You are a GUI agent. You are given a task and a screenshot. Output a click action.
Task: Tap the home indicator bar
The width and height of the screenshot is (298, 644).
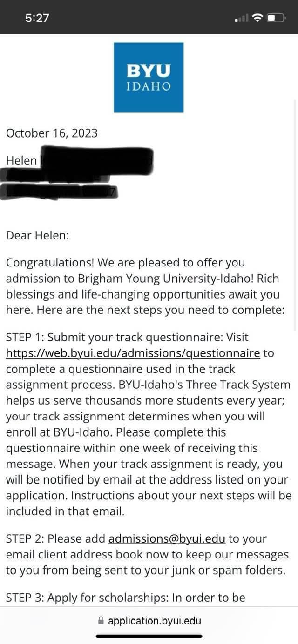148,636
